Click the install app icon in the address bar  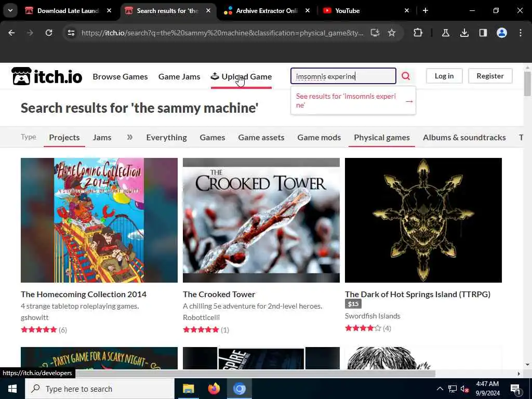pyautogui.click(x=375, y=33)
